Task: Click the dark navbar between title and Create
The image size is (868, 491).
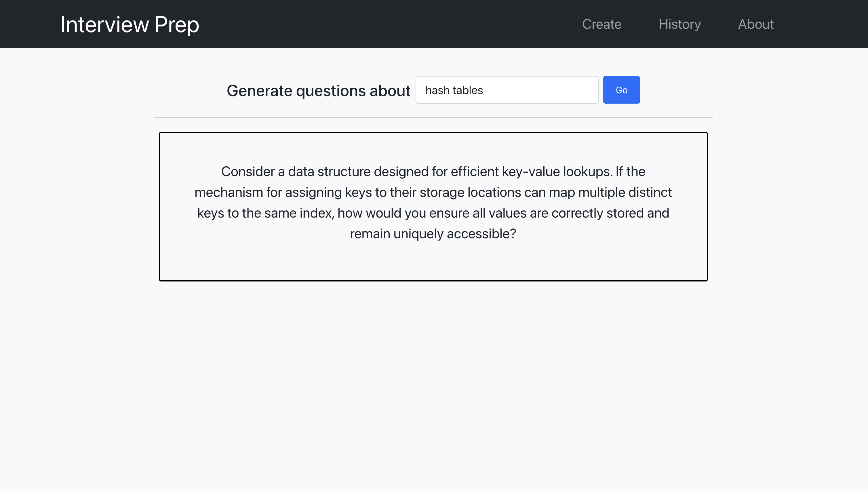Action: (x=388, y=24)
